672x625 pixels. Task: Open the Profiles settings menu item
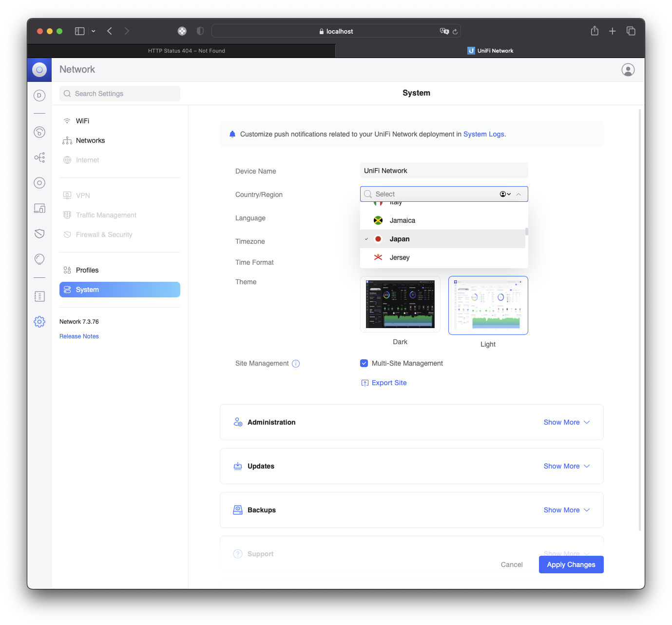point(120,270)
